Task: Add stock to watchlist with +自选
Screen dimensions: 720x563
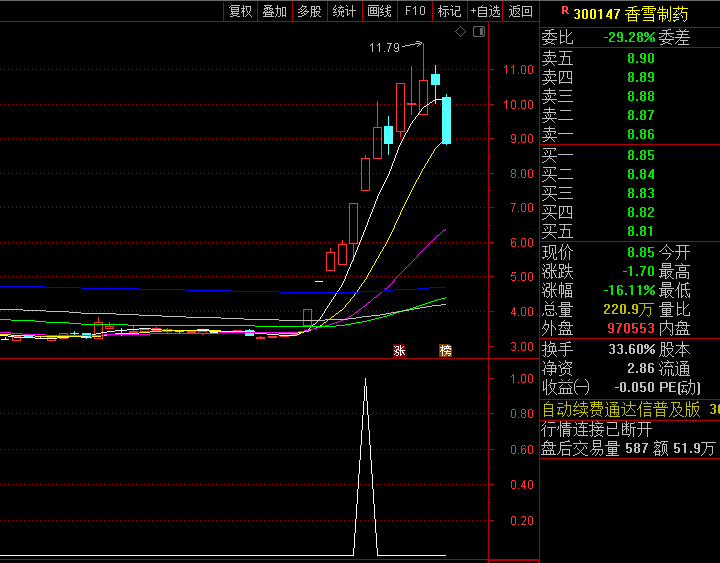Action: coord(485,12)
